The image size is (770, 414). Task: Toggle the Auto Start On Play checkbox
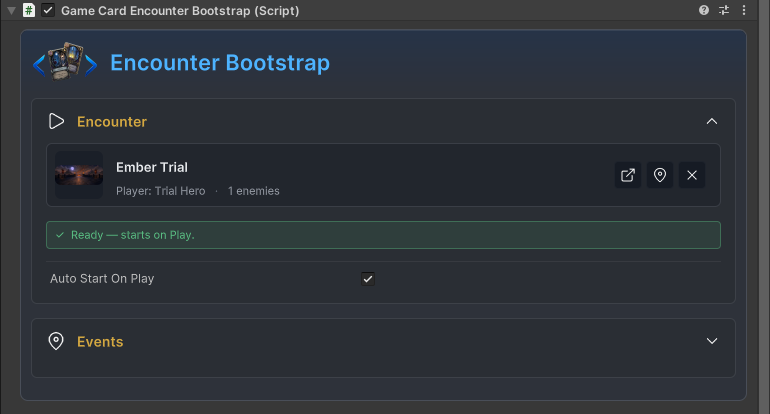[x=368, y=279]
